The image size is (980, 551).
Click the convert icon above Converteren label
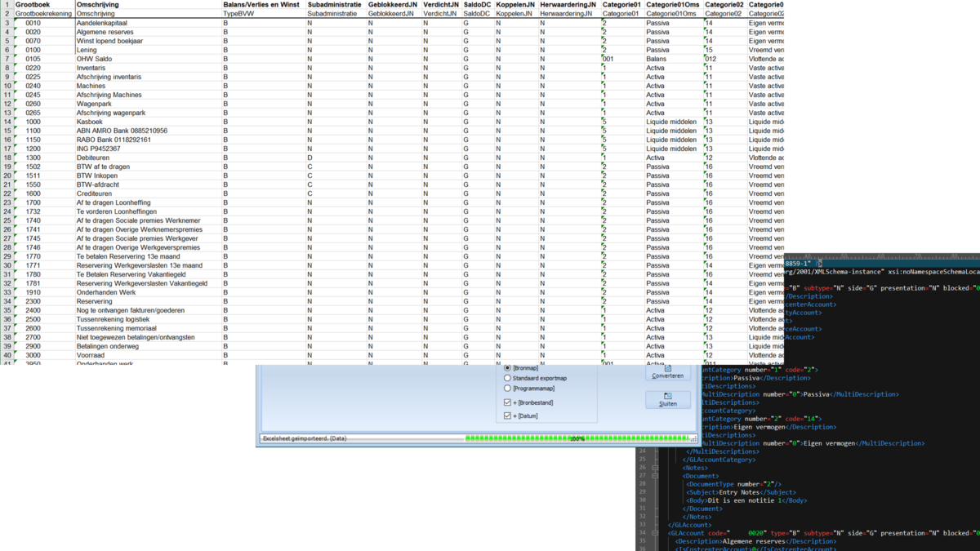pos(666,368)
